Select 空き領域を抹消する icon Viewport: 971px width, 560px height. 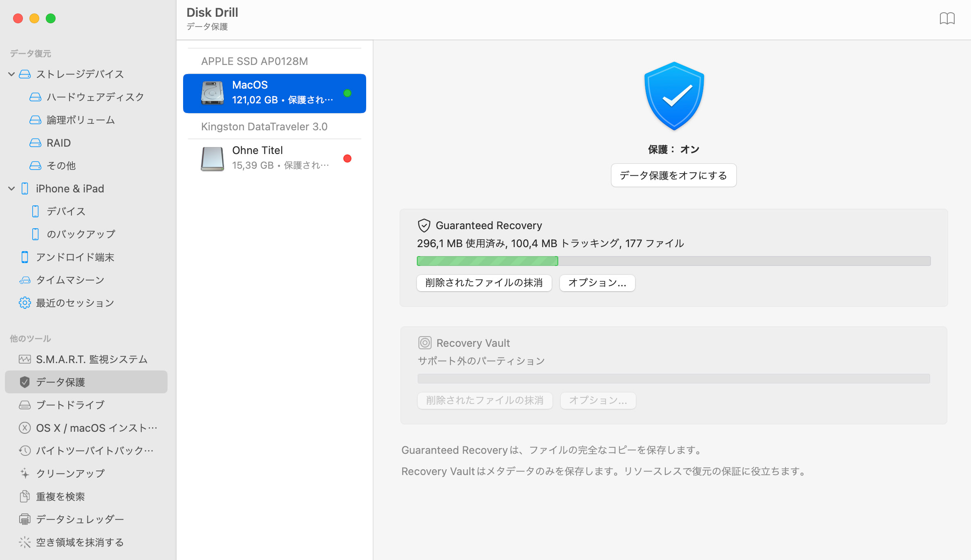point(24,542)
